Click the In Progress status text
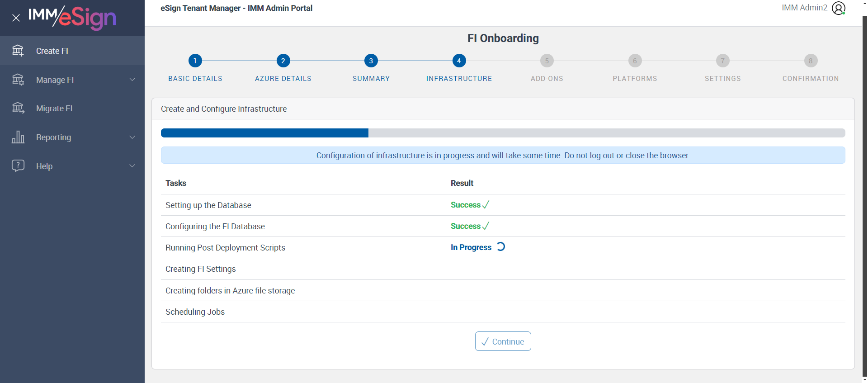This screenshot has height=383, width=868. [x=471, y=247]
